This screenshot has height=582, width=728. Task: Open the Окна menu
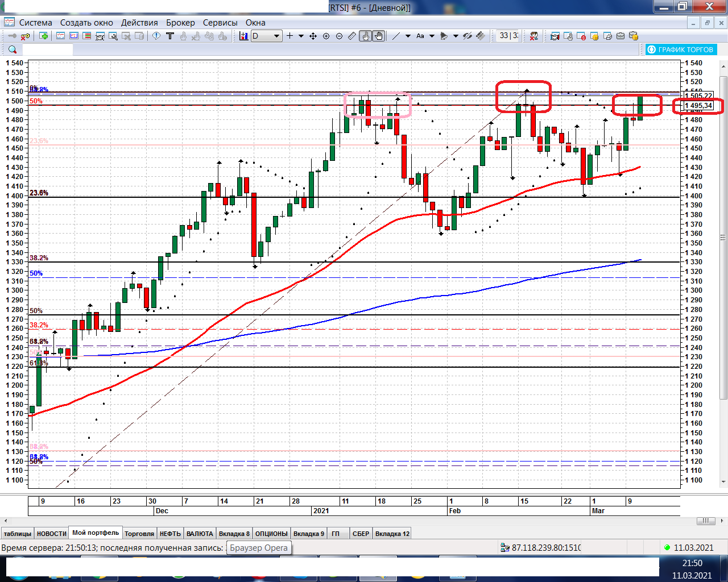[x=255, y=23]
